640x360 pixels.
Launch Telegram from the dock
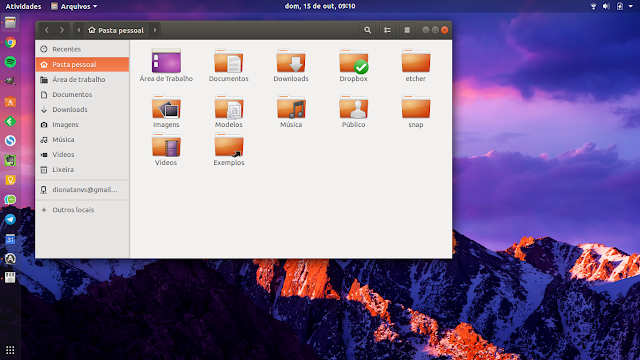(10, 220)
